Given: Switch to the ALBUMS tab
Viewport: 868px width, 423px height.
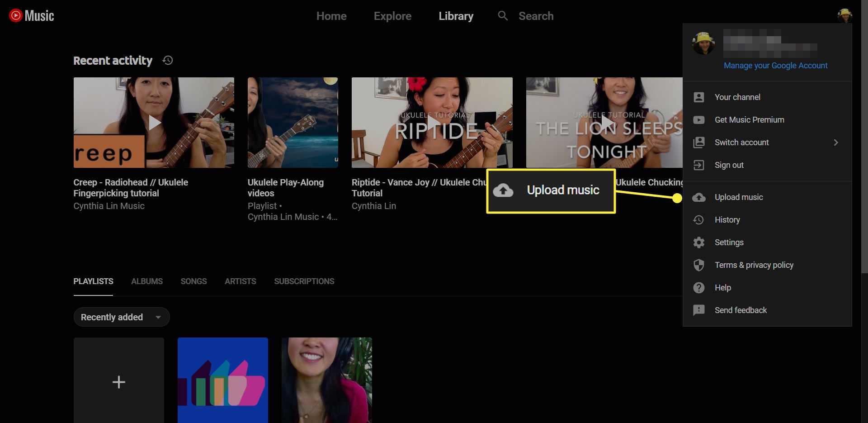Looking at the screenshot, I should (147, 281).
